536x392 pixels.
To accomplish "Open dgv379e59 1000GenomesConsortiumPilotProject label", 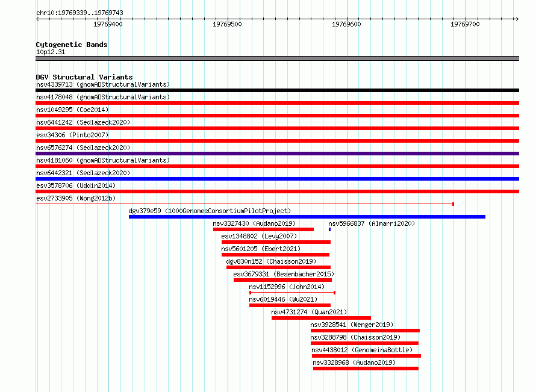I will click(210, 211).
